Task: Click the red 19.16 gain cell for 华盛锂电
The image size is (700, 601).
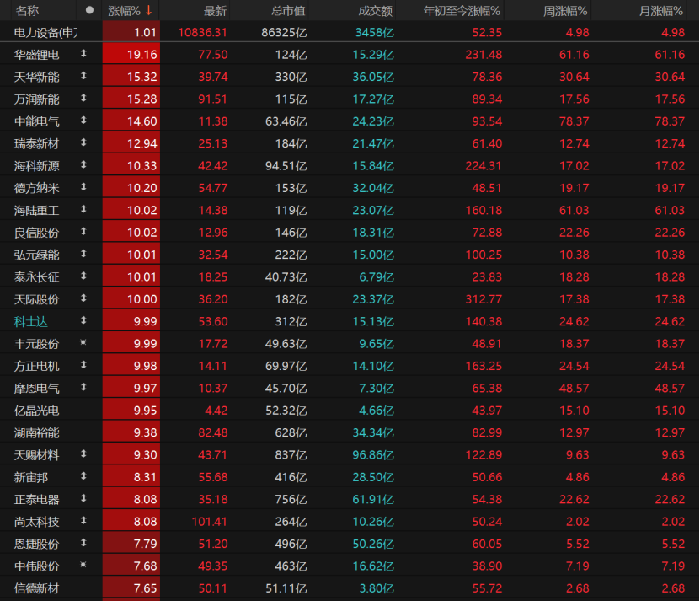Action: [131, 54]
